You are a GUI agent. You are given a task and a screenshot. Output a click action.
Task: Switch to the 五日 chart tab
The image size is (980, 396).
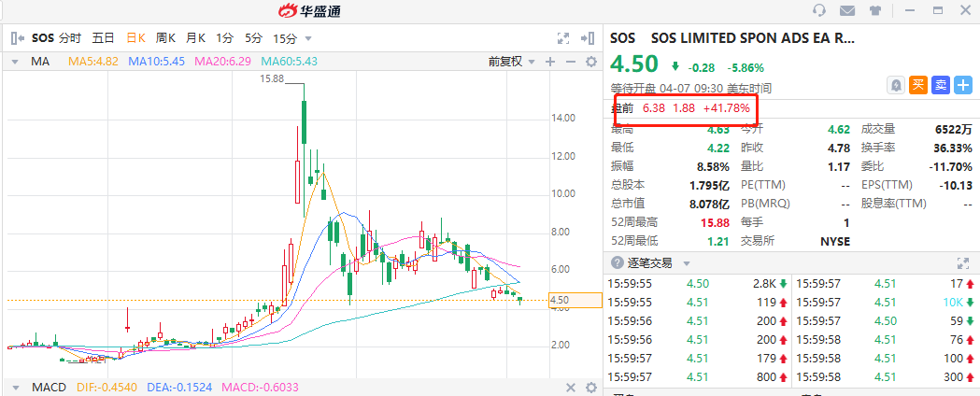point(103,38)
